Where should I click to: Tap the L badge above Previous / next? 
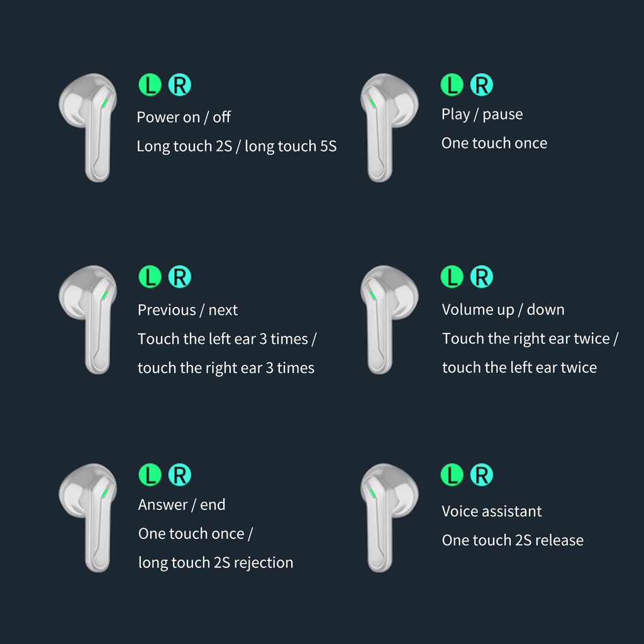point(150,277)
